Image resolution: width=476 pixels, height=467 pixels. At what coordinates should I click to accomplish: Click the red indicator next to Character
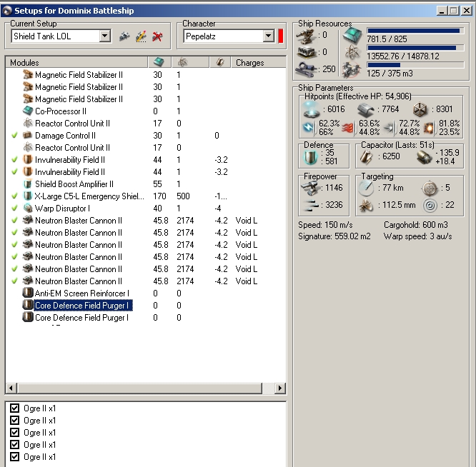point(280,36)
